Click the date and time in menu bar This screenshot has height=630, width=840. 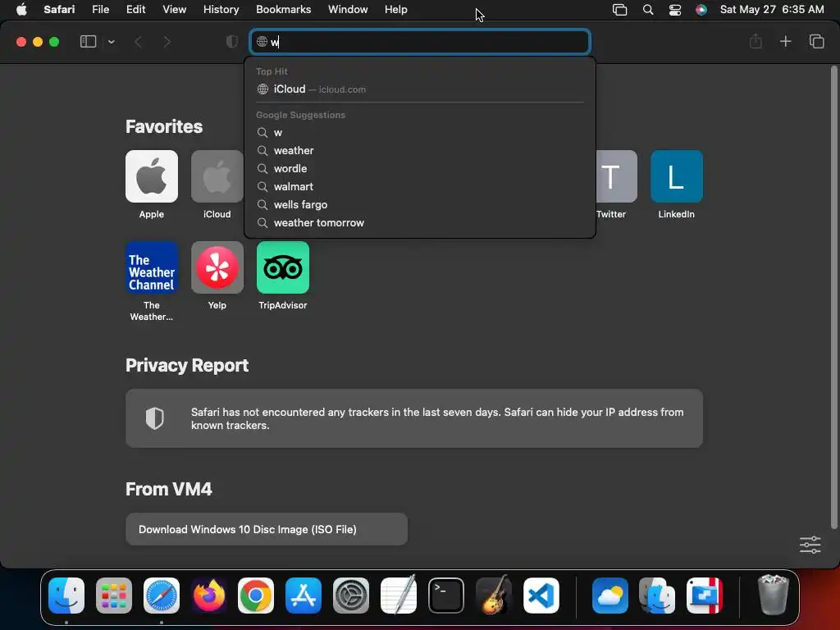click(x=772, y=10)
